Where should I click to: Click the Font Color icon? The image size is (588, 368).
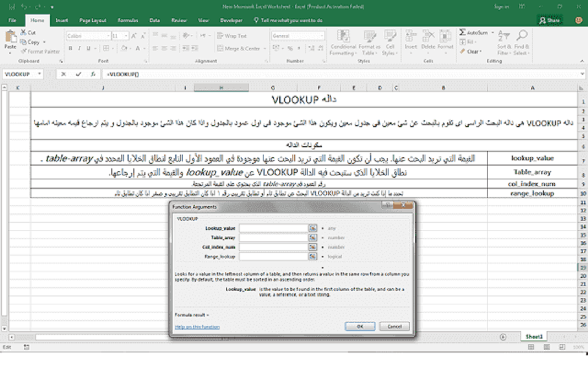tap(138, 48)
